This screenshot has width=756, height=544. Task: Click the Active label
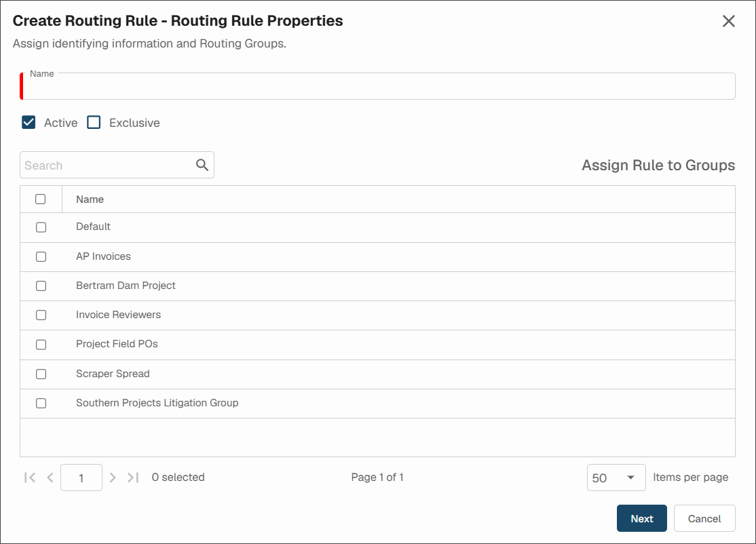[x=61, y=123]
